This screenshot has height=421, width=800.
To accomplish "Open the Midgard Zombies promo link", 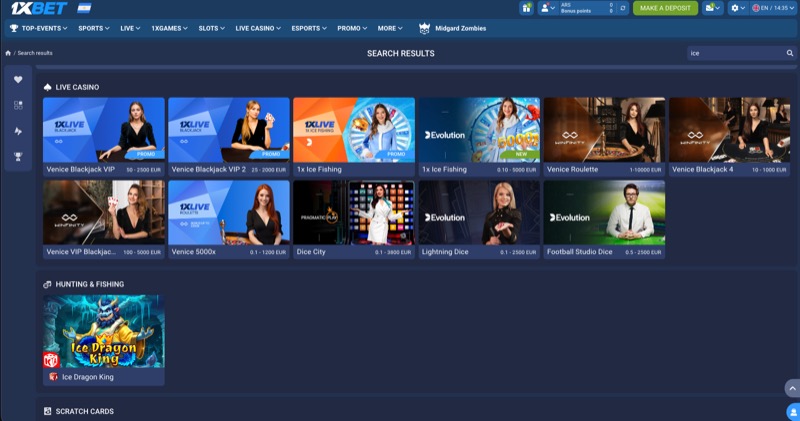I will pos(452,29).
